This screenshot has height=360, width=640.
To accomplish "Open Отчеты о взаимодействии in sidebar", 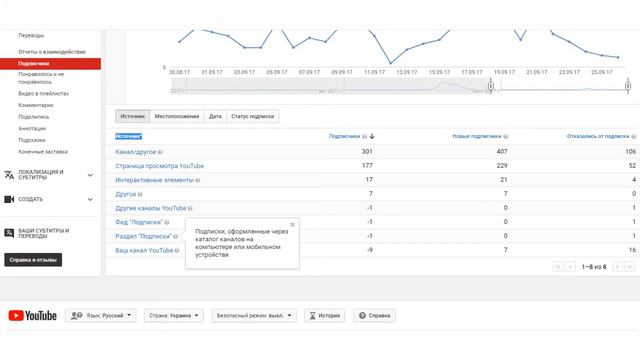I will tap(52, 52).
